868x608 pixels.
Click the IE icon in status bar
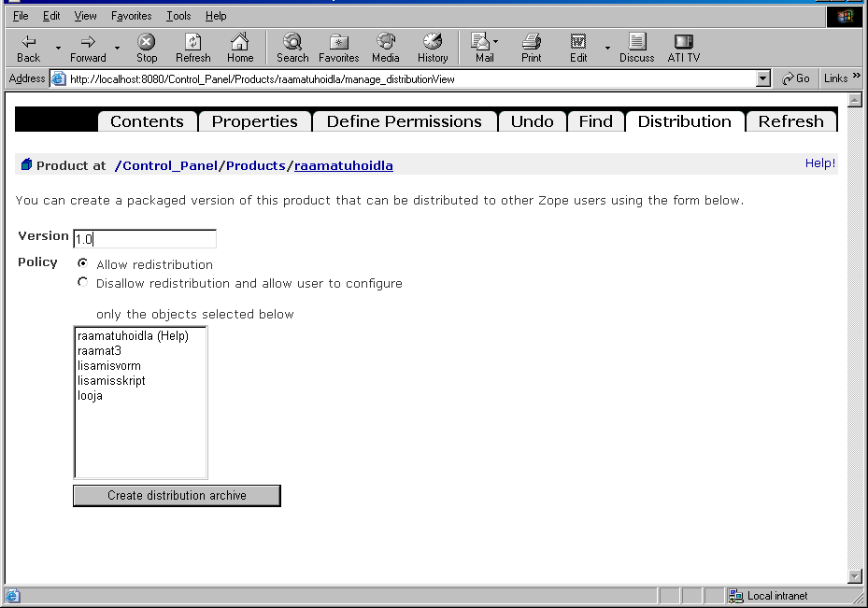point(12,596)
